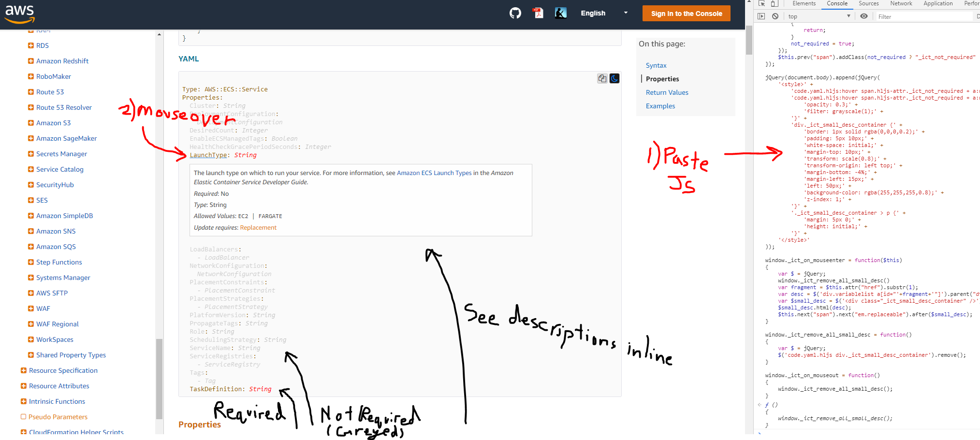Open the Replacement link
This screenshot has height=440, width=980.
[258, 227]
